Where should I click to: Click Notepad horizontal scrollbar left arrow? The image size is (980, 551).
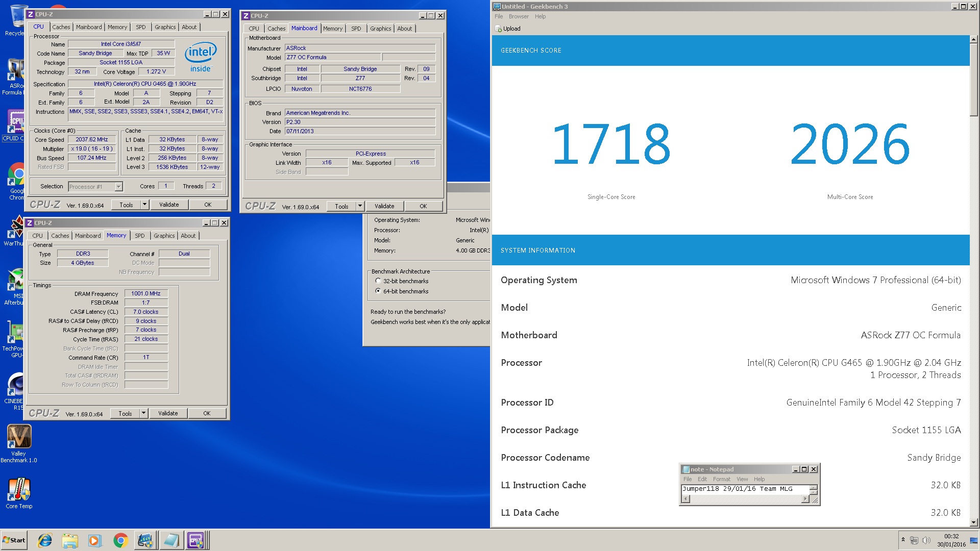tap(686, 499)
